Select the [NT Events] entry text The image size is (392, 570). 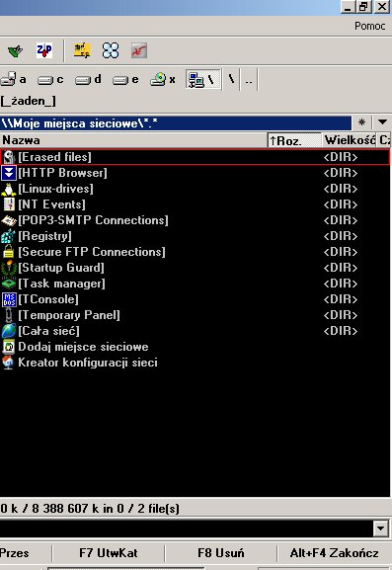coord(52,204)
